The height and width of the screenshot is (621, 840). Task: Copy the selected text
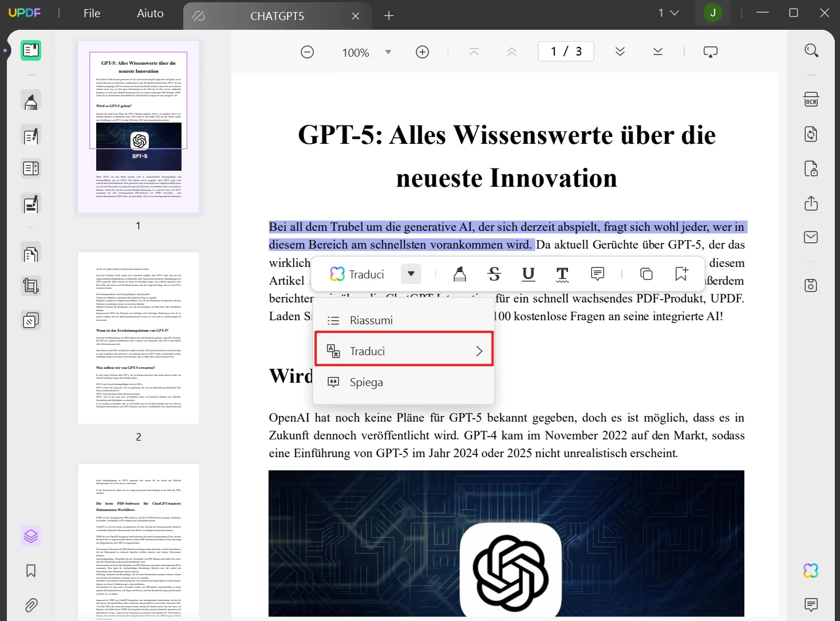click(x=646, y=274)
